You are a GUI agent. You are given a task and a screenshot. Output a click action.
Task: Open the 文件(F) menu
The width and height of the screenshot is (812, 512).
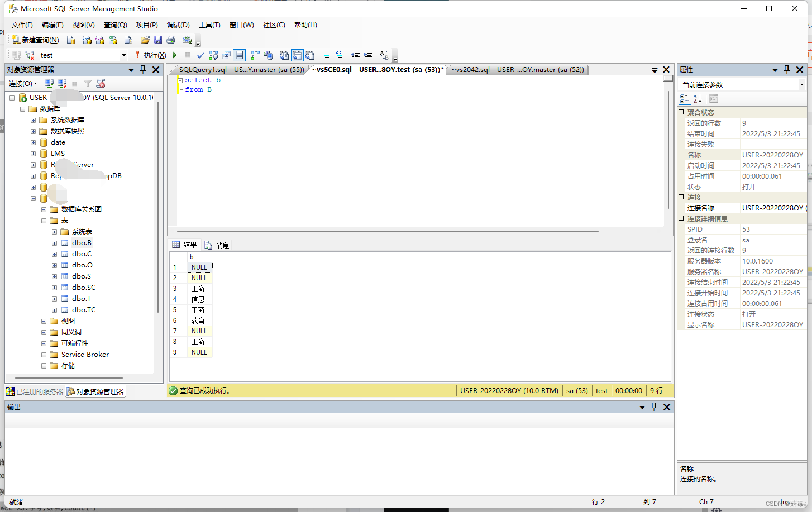click(22, 25)
